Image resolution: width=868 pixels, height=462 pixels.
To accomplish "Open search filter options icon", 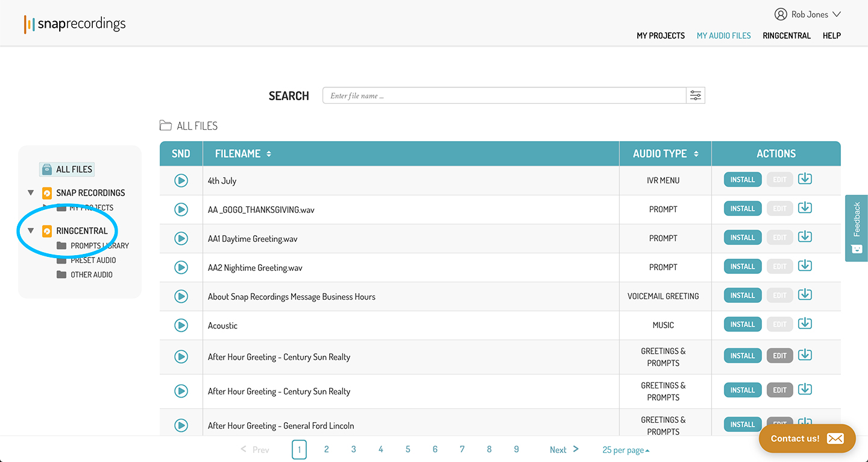I will 696,95.
